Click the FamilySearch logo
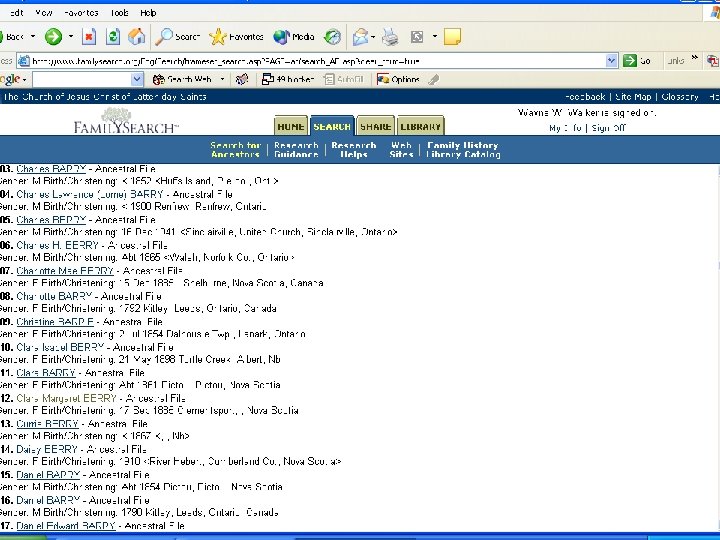 (x=125, y=121)
